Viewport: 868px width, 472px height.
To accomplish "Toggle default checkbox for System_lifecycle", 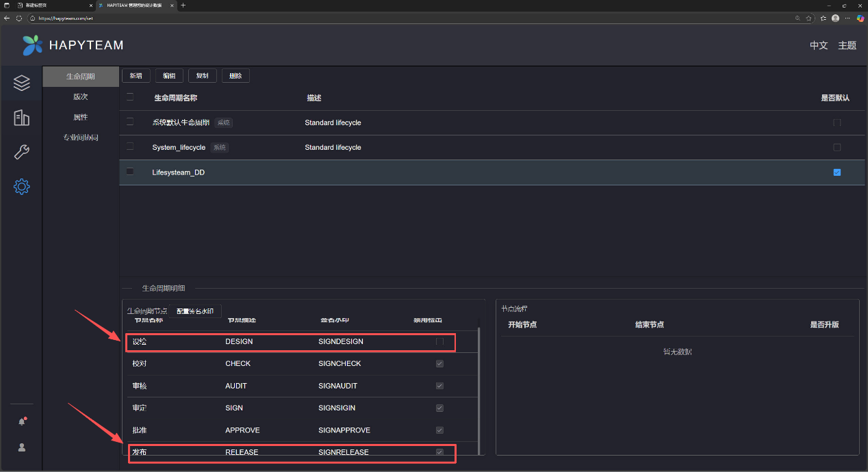I will [x=837, y=147].
